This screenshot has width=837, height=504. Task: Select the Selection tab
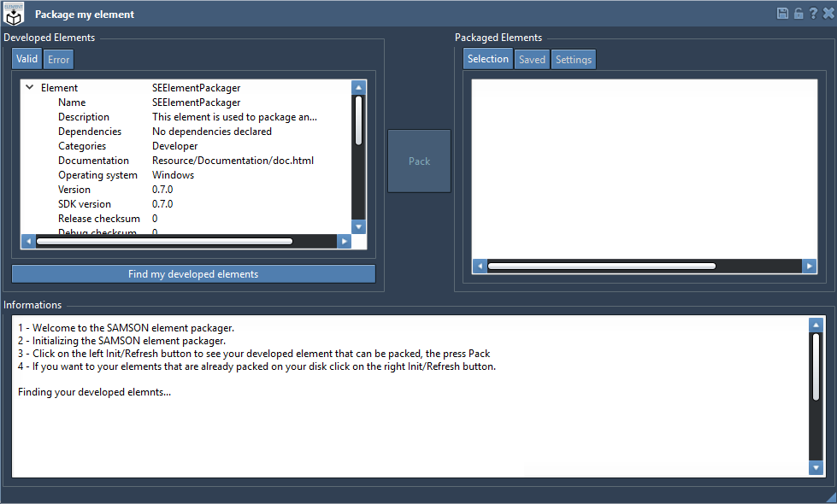488,59
